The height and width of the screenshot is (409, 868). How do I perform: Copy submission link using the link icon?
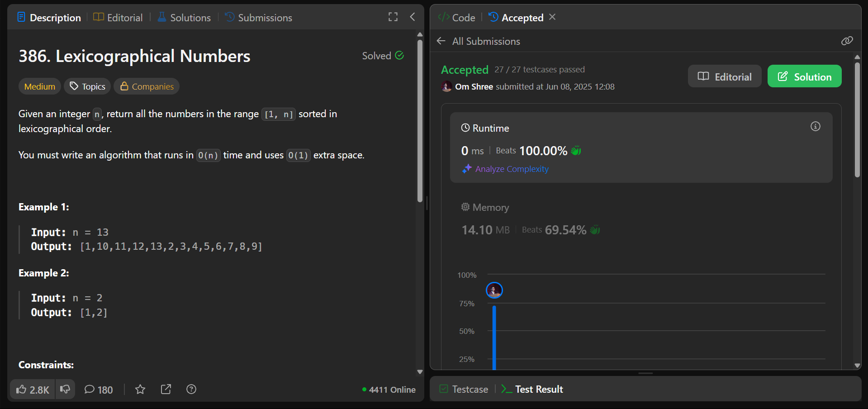click(847, 41)
